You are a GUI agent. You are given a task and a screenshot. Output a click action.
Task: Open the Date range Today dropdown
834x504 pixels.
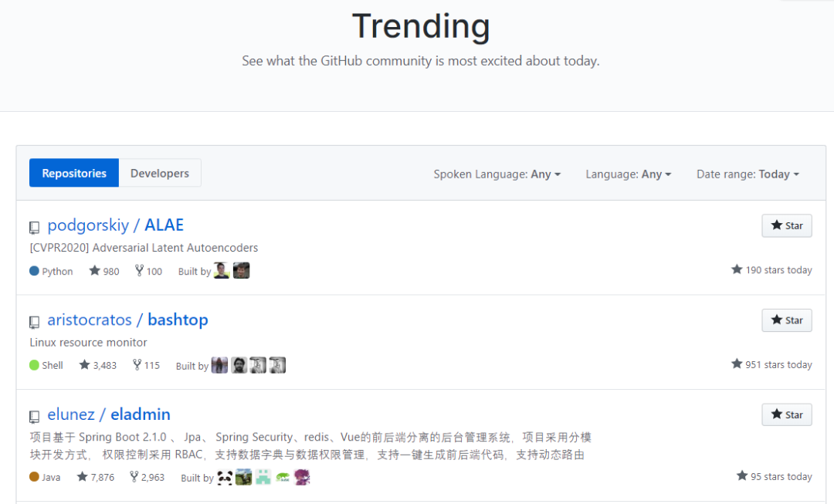(x=748, y=174)
